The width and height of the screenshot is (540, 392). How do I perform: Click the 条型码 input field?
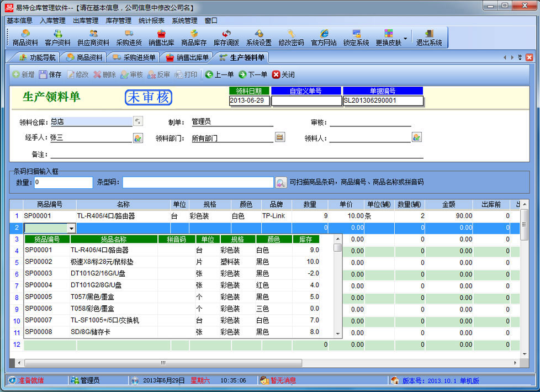(x=198, y=183)
